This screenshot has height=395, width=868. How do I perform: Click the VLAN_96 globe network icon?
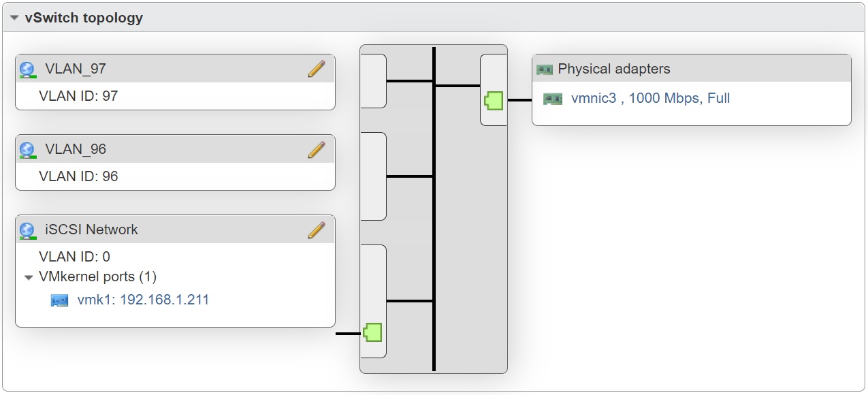28,150
